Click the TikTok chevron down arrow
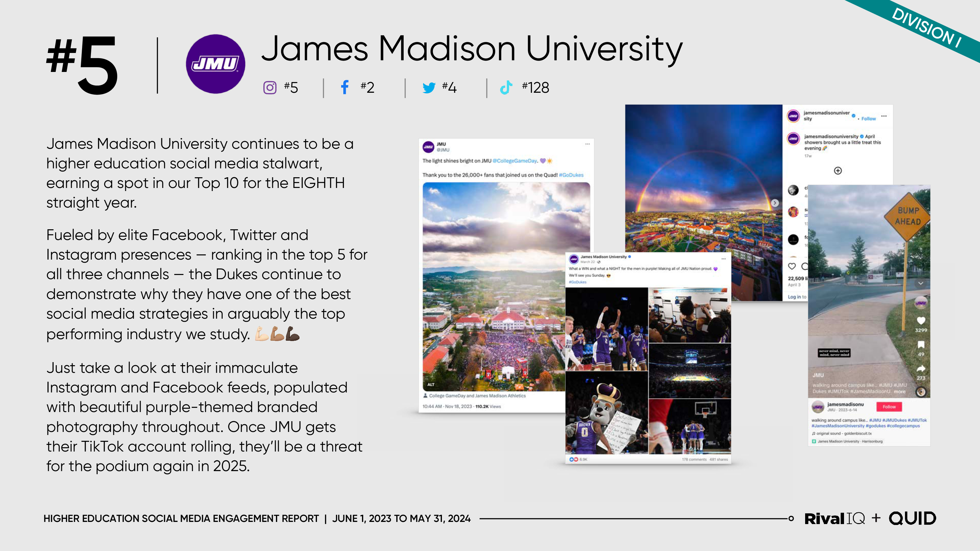The width and height of the screenshot is (980, 551). pos(921,283)
